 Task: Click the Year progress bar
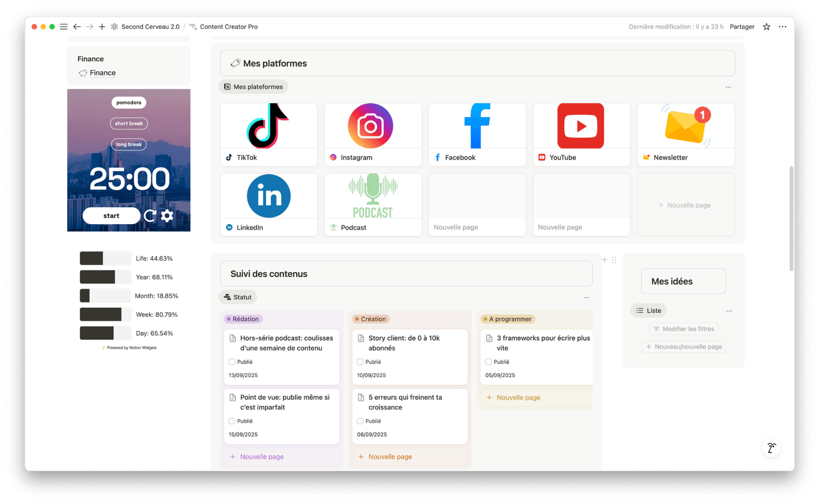coord(106,277)
